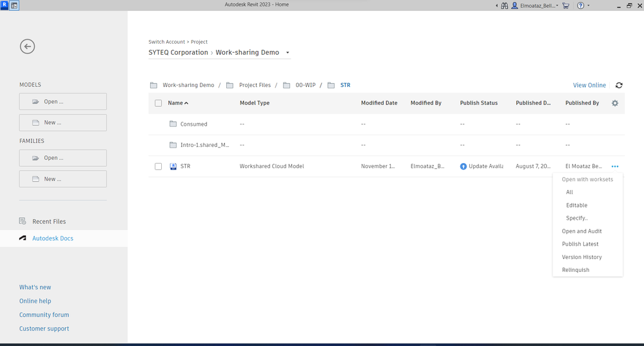Click the Families Open button
The height and width of the screenshot is (346, 644).
click(63, 158)
